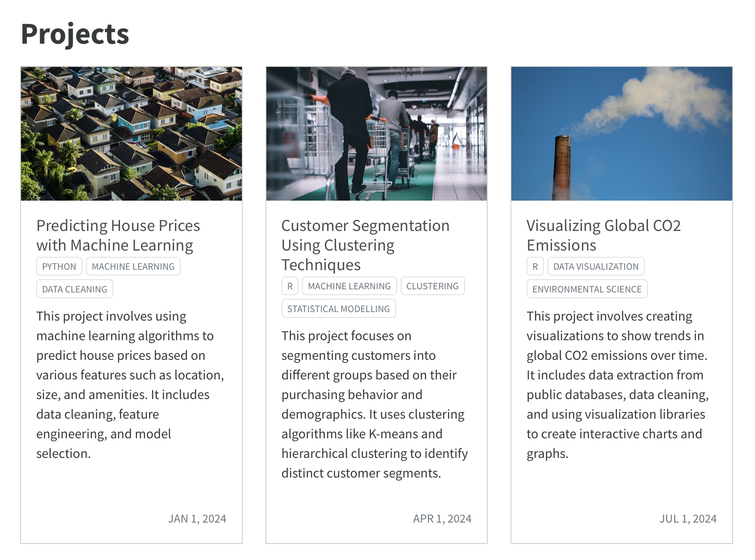Open Visualizing Global CO2 Emissions title
Viewport: 755px width, 560px height.
point(603,235)
